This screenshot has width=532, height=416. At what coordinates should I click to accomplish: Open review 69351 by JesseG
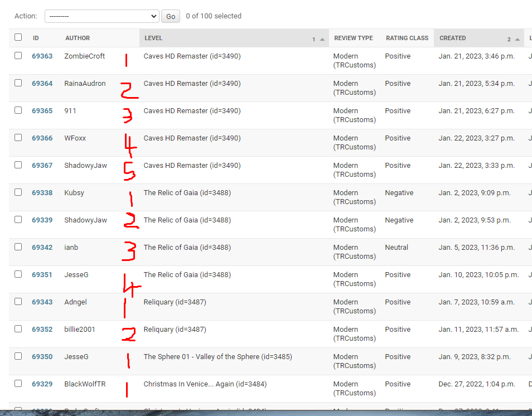42,274
